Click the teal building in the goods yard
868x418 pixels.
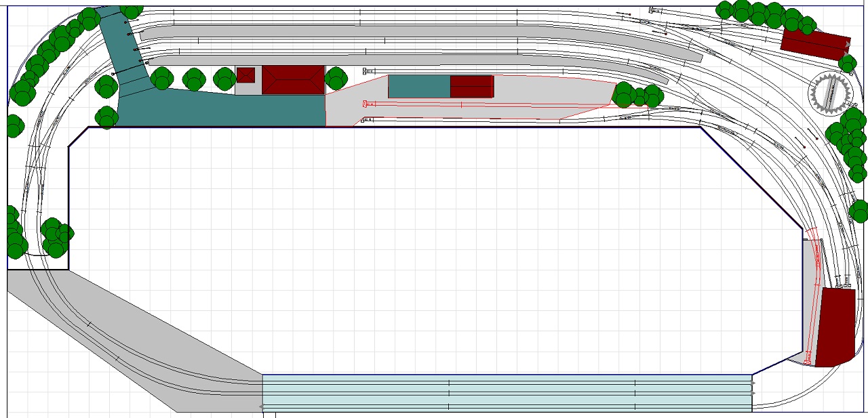pos(418,86)
